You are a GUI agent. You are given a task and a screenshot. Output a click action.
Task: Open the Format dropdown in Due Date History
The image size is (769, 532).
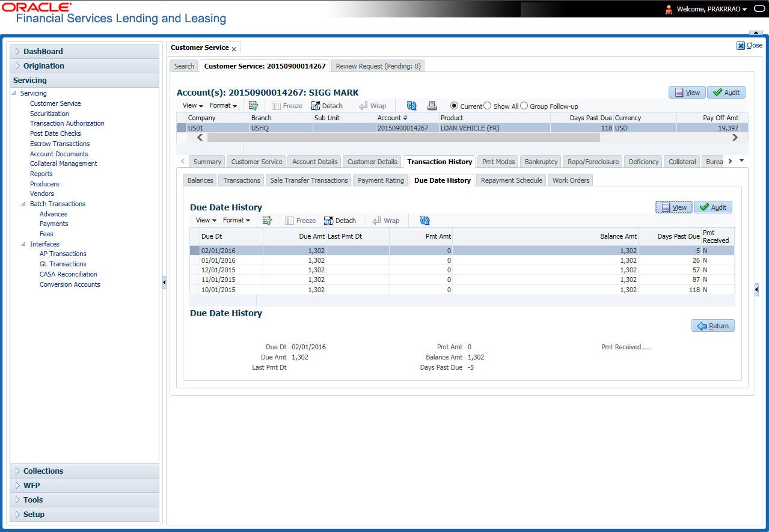click(x=236, y=221)
